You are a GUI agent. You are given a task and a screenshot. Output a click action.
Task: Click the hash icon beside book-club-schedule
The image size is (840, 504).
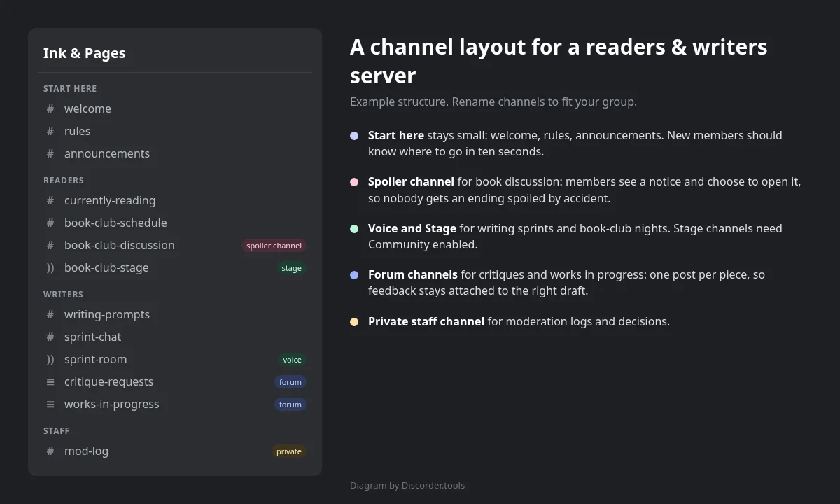click(x=50, y=223)
